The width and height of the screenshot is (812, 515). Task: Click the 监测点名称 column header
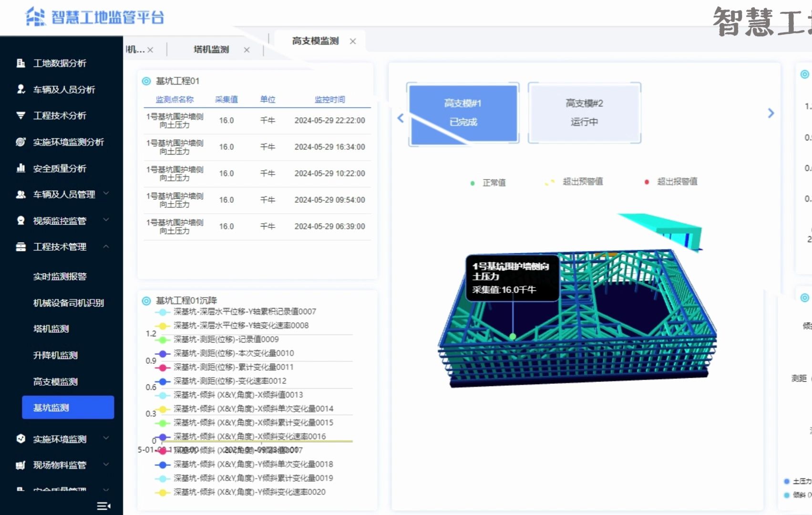[x=175, y=100]
